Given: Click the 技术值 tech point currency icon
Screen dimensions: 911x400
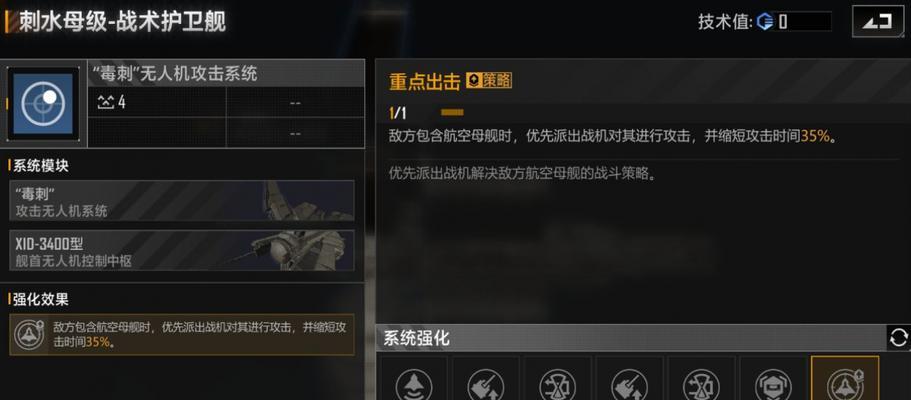Looking at the screenshot, I should tap(765, 23).
